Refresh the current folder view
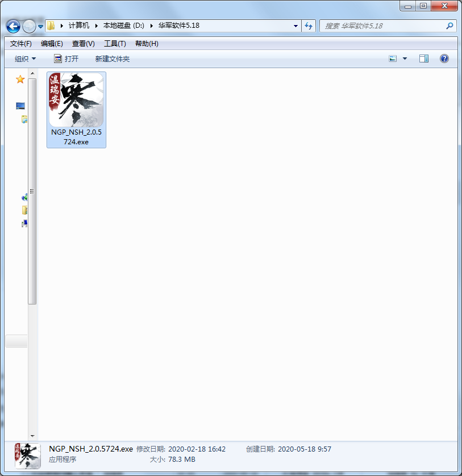462x476 pixels. tap(309, 26)
